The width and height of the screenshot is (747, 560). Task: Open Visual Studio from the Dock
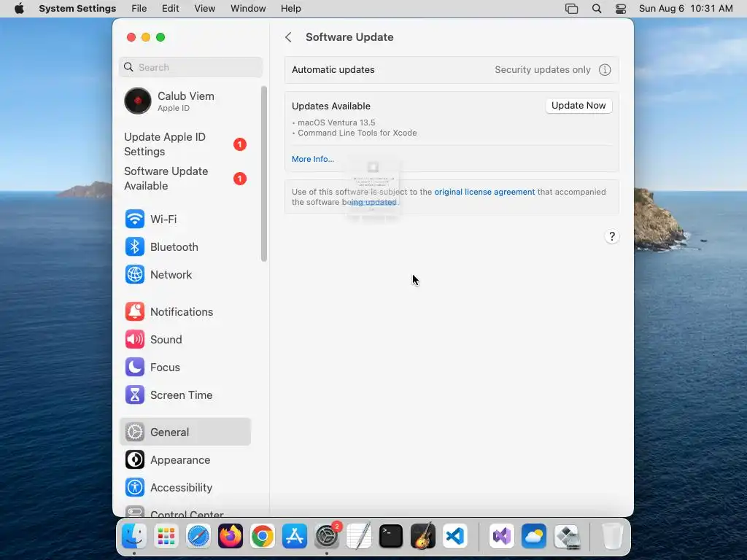pos(501,536)
